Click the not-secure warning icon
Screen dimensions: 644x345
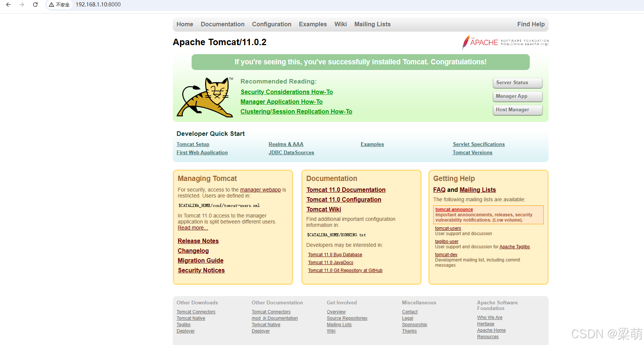coord(51,5)
